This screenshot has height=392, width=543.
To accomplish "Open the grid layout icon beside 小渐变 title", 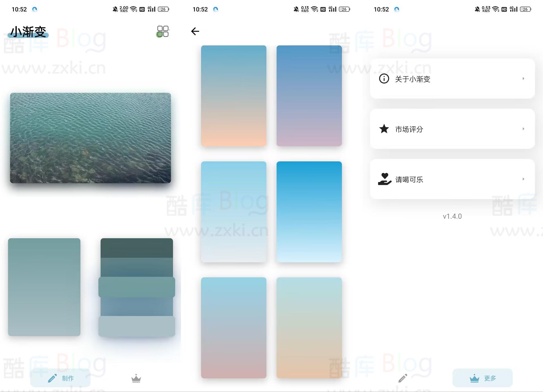I will coord(162,31).
